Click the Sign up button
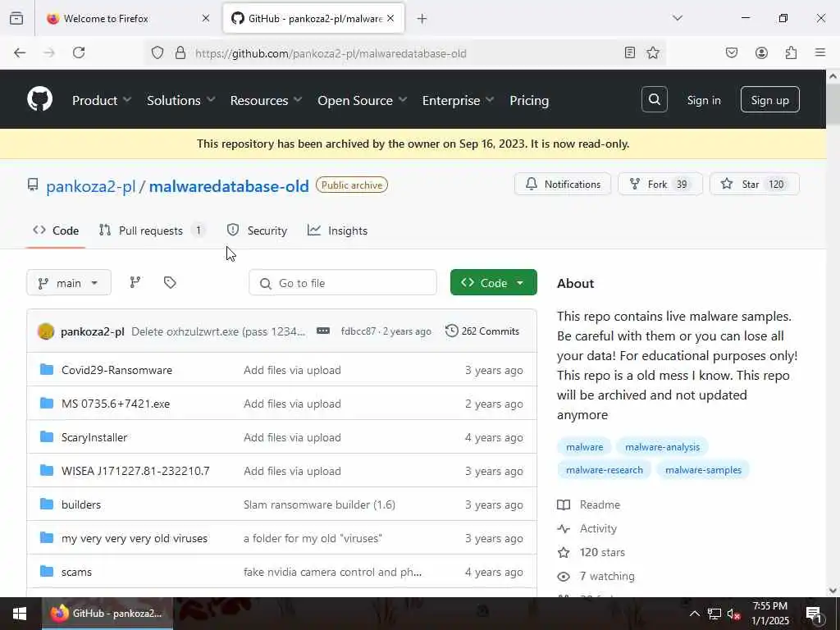Viewport: 840px width, 630px height. (769, 99)
